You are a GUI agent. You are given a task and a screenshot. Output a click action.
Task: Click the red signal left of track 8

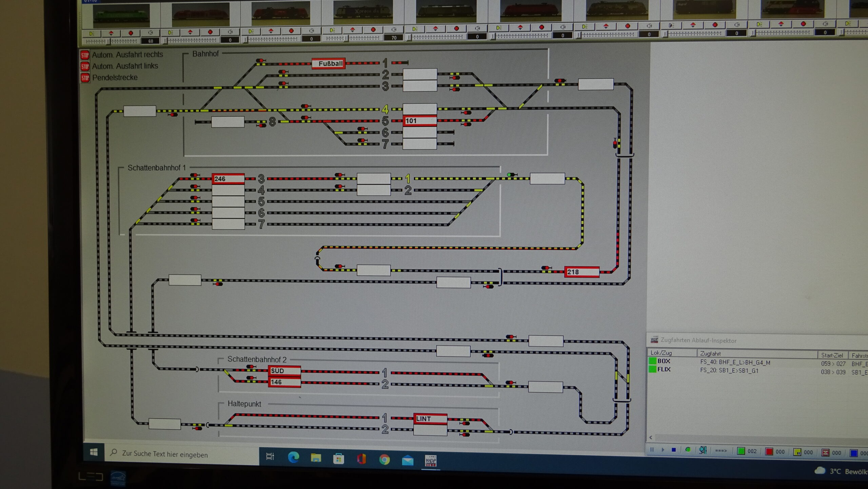(x=262, y=125)
